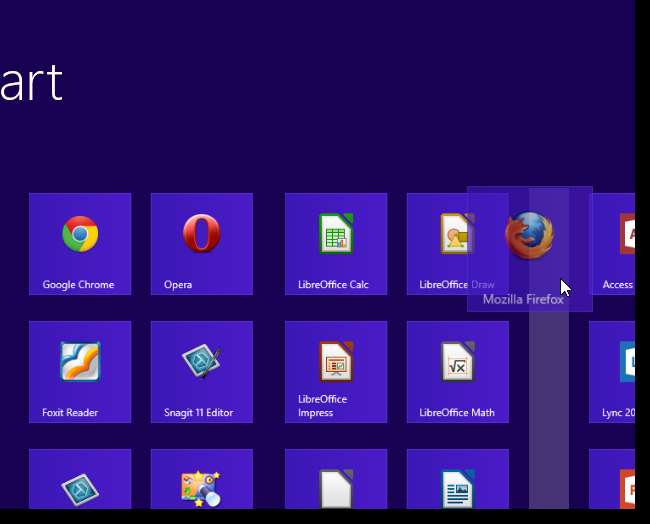Click the LibreOffice Math square-root icon
Screen dimensions: 650x524
click(457, 362)
